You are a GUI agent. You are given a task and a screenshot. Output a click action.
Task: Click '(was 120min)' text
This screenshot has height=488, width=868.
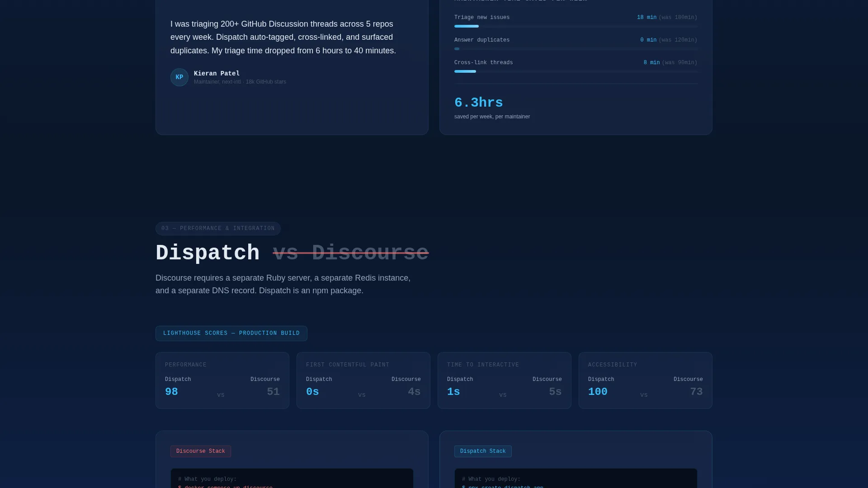tap(678, 40)
